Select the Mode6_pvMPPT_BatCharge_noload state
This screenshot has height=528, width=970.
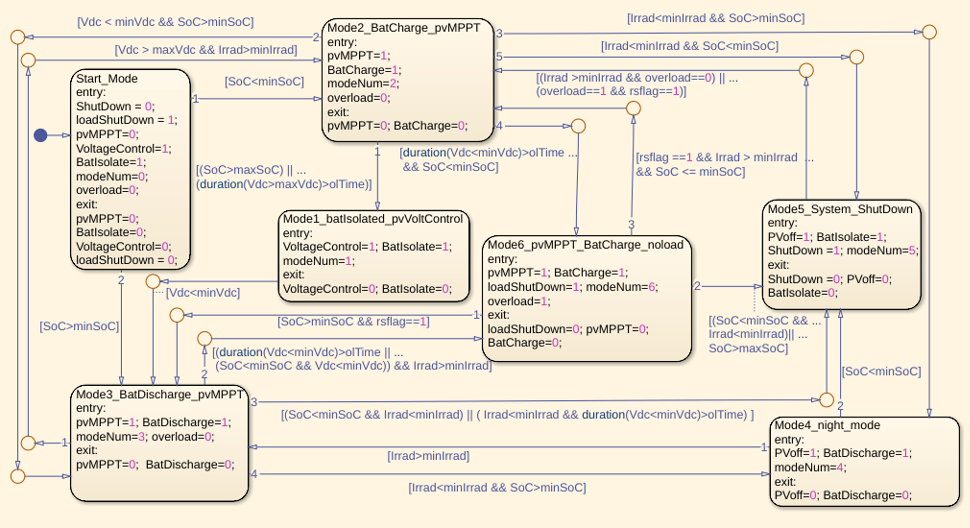586,298
